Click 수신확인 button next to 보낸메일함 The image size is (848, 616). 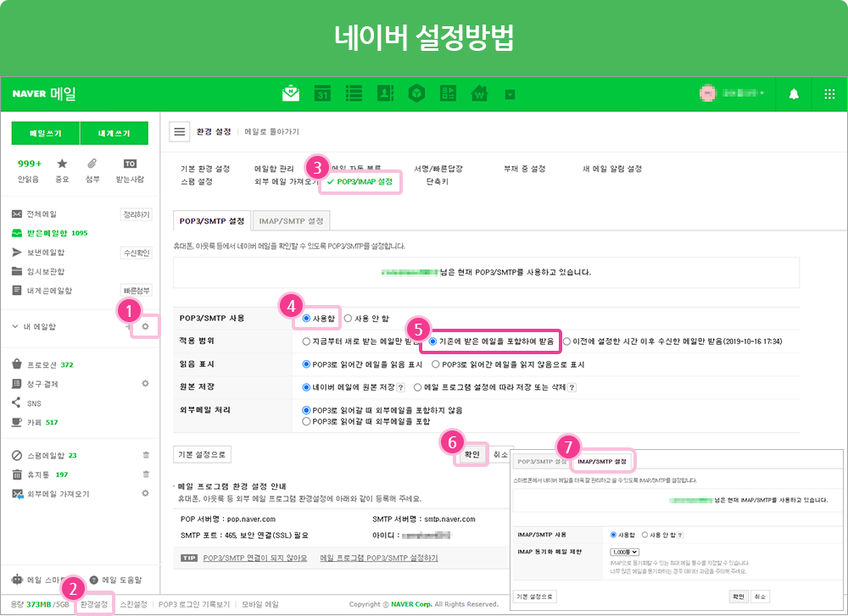137,253
